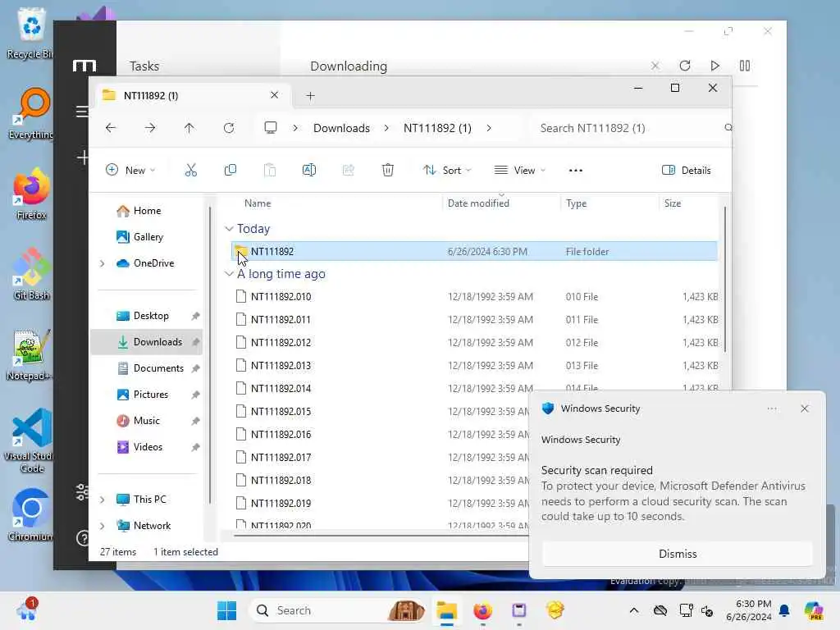Collapse the Today group
Viewport: 840px width, 630px height.
pos(229,229)
